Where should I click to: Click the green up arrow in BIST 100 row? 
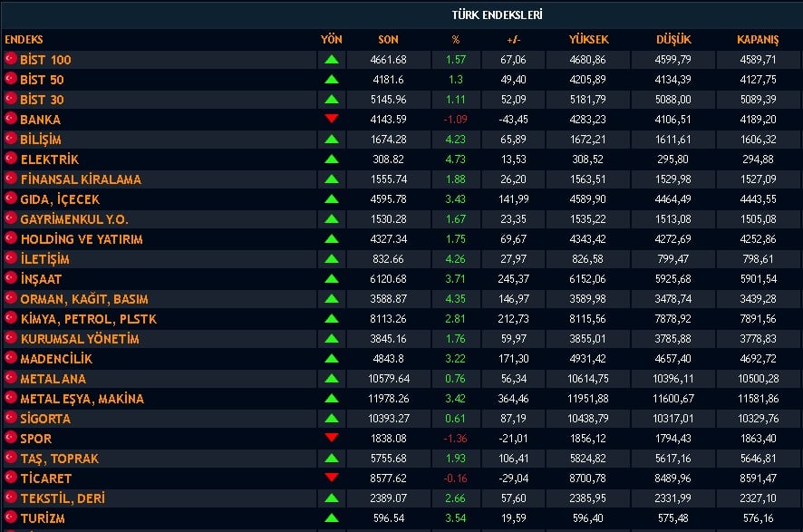pyautogui.click(x=332, y=60)
